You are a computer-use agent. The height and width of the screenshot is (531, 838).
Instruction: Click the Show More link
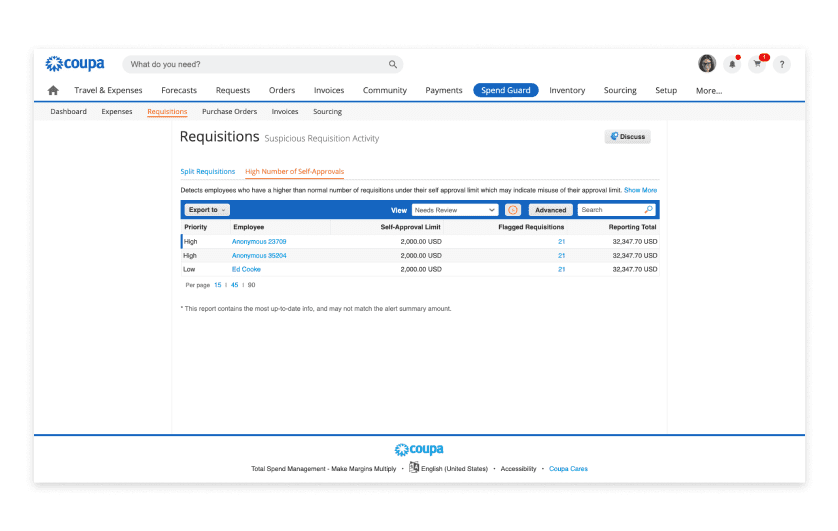click(640, 190)
